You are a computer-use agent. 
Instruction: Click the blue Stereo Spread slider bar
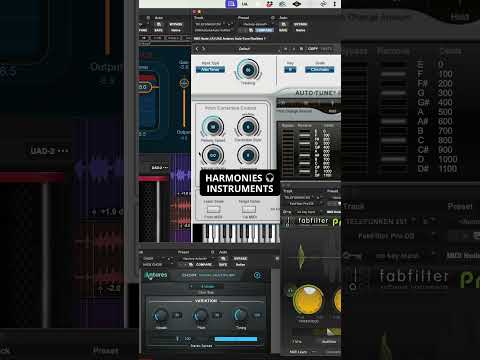point(236,339)
